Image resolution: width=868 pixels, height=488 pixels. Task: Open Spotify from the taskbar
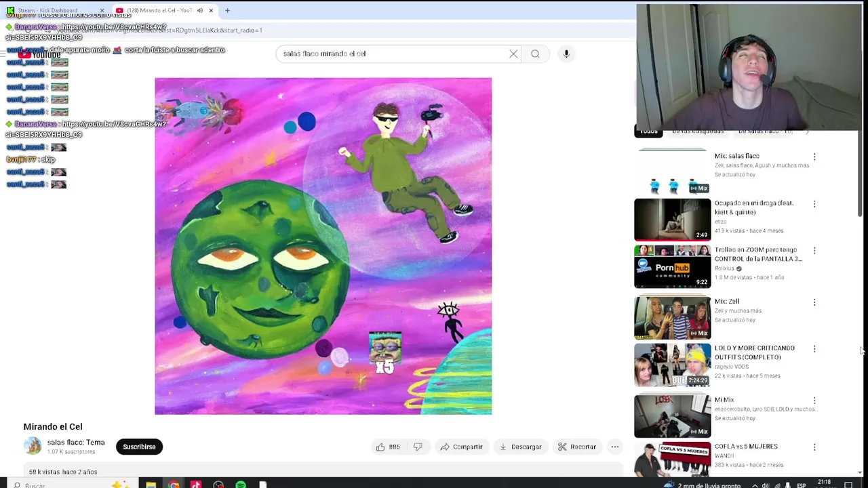[241, 485]
